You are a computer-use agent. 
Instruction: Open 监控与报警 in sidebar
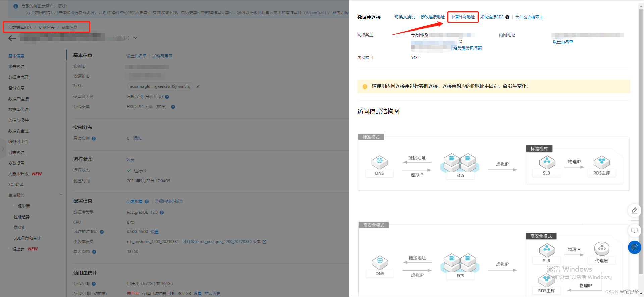point(18,120)
